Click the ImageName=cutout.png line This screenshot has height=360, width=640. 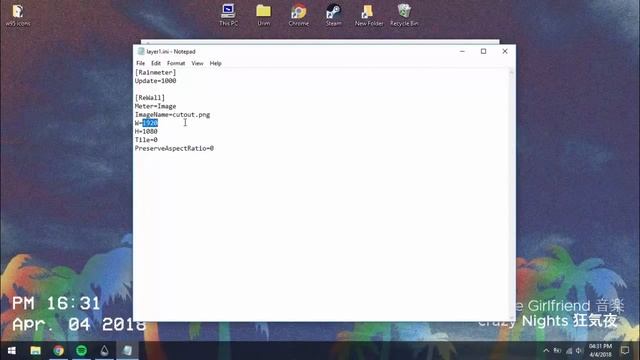click(172, 115)
